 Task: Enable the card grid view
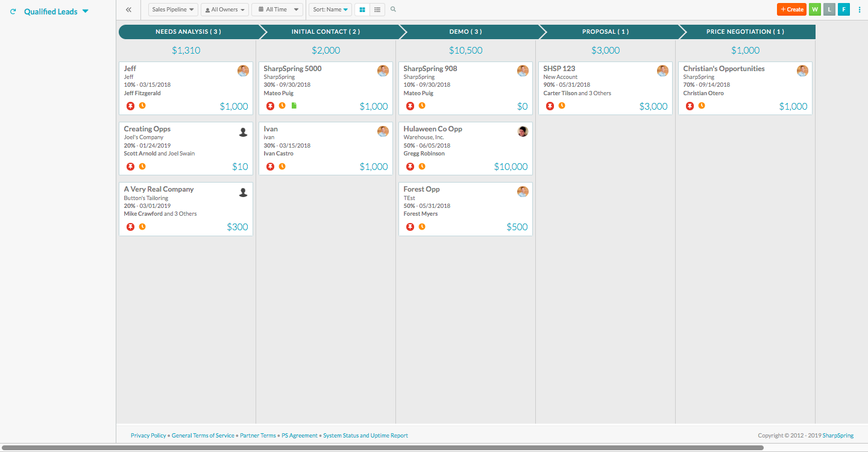(362, 9)
